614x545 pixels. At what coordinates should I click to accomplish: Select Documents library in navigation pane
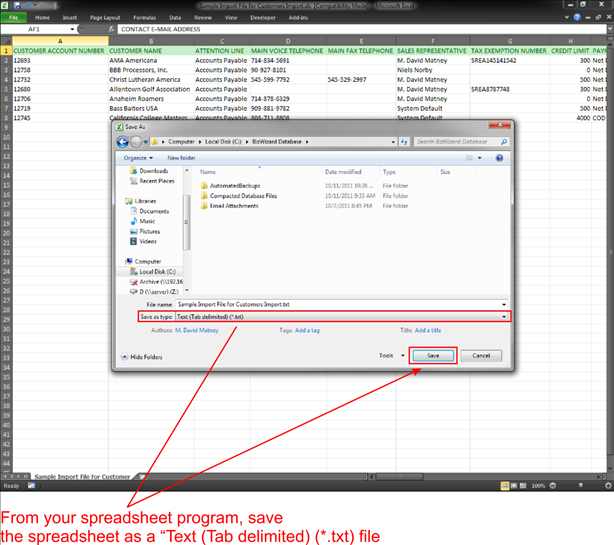(x=150, y=211)
